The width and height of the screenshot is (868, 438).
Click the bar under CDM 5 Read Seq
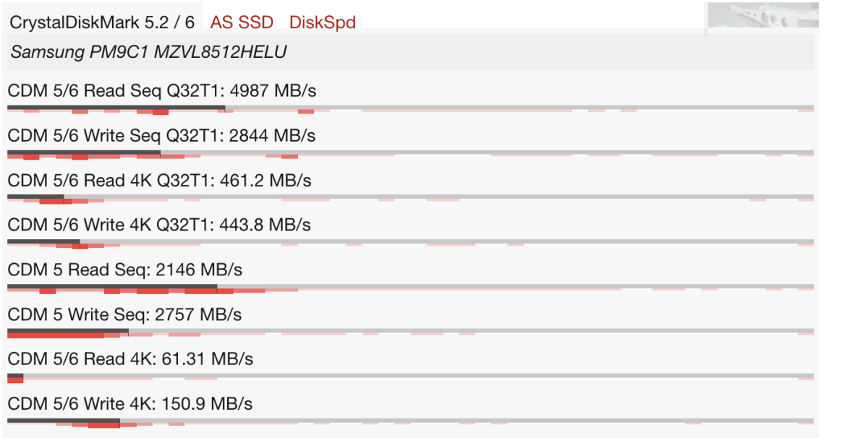tap(410, 288)
